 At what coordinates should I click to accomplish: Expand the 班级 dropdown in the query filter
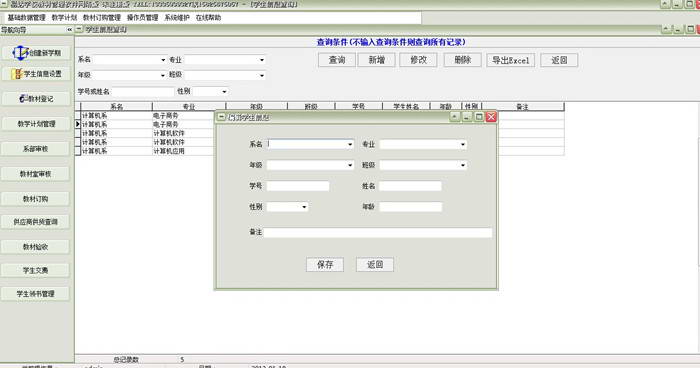[x=262, y=75]
